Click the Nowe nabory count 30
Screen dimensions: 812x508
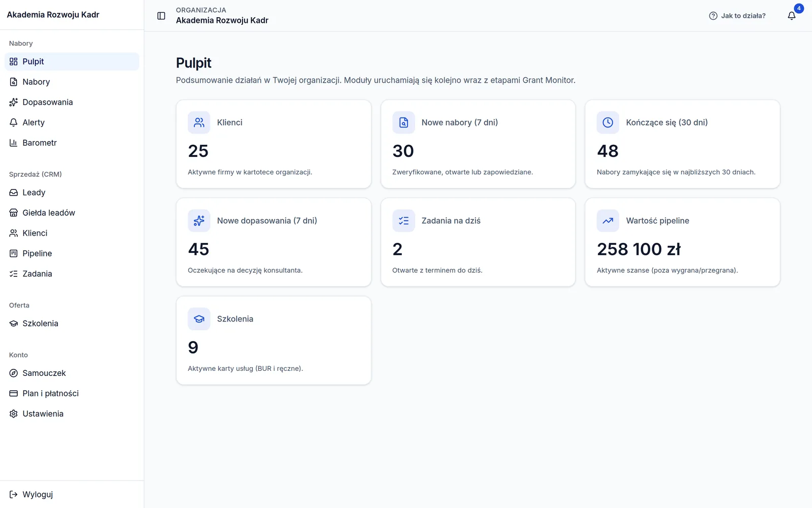[x=403, y=151]
